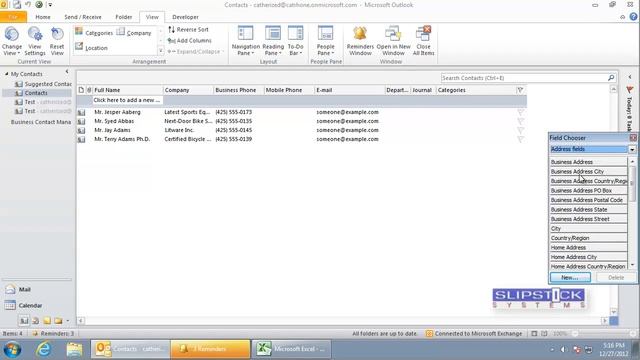Click the Reset View icon
640x360 pixels.
click(57, 35)
